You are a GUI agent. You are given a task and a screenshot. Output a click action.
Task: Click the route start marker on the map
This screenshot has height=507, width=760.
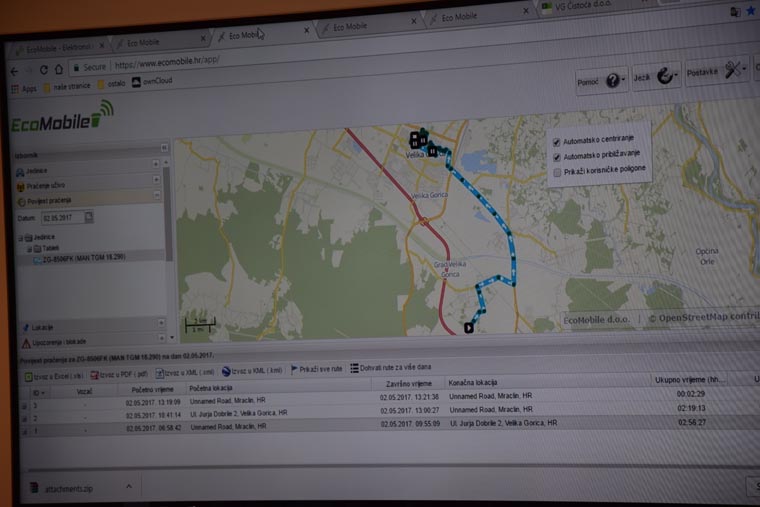click(469, 328)
